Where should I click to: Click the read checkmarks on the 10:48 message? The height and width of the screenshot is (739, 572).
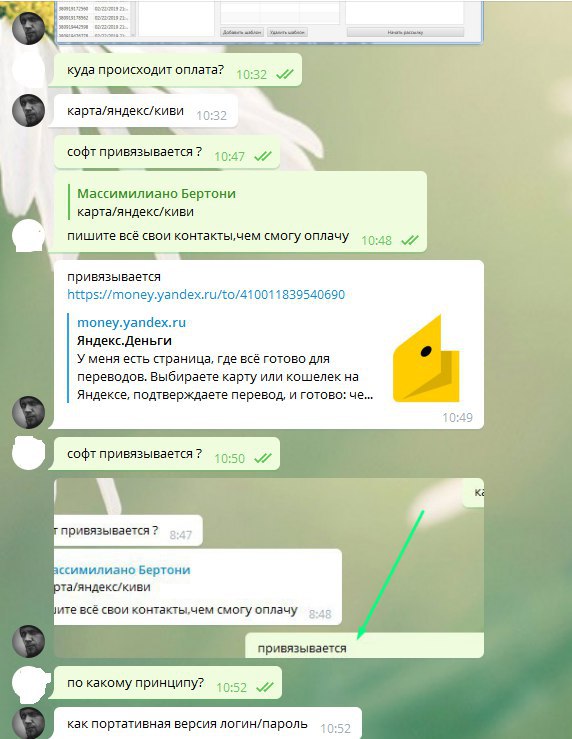[x=410, y=240]
